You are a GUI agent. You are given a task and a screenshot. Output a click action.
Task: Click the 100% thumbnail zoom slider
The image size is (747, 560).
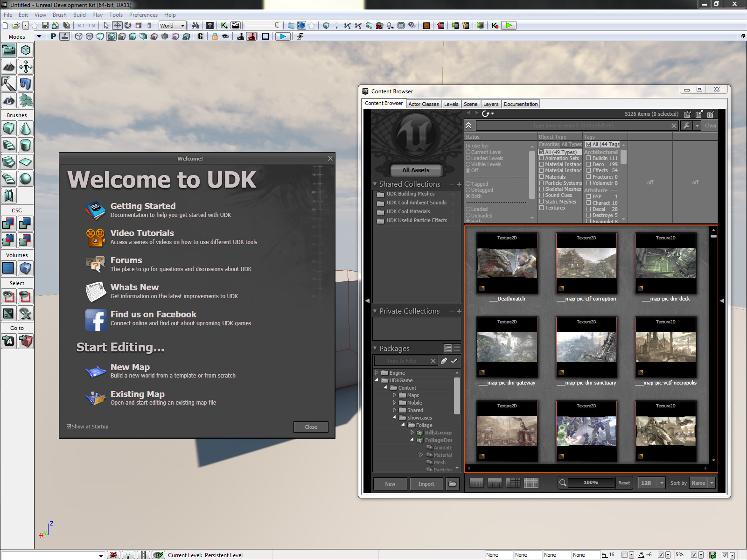[x=591, y=483]
